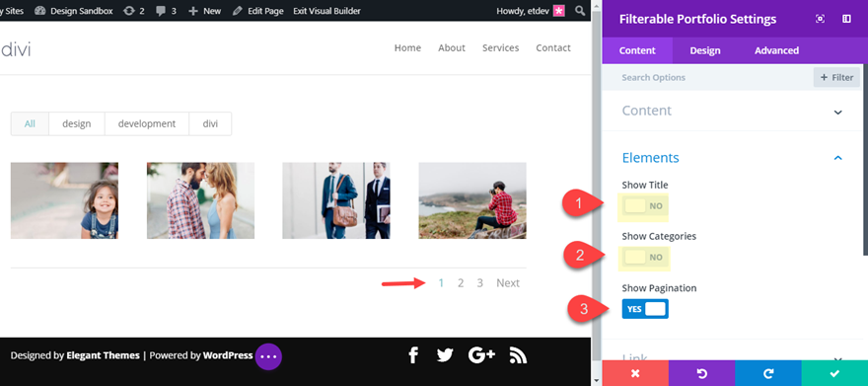Collapse the Elements section chevron
The width and height of the screenshot is (868, 386).
tap(838, 158)
